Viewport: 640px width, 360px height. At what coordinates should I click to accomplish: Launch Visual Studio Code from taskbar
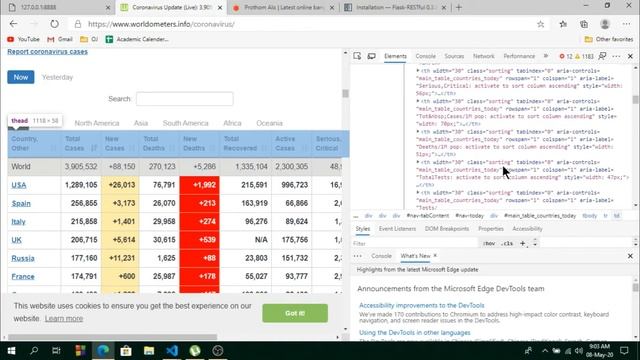pyautogui.click(x=172, y=351)
